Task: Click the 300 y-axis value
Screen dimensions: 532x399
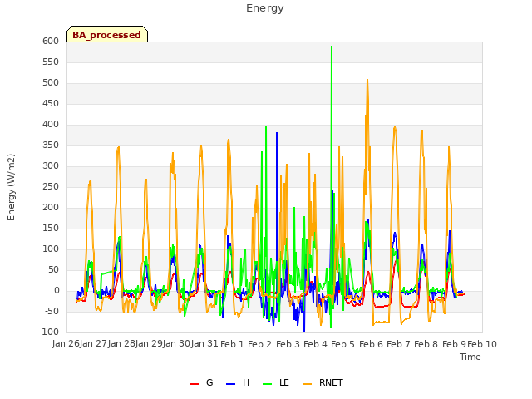Action: [51, 166]
